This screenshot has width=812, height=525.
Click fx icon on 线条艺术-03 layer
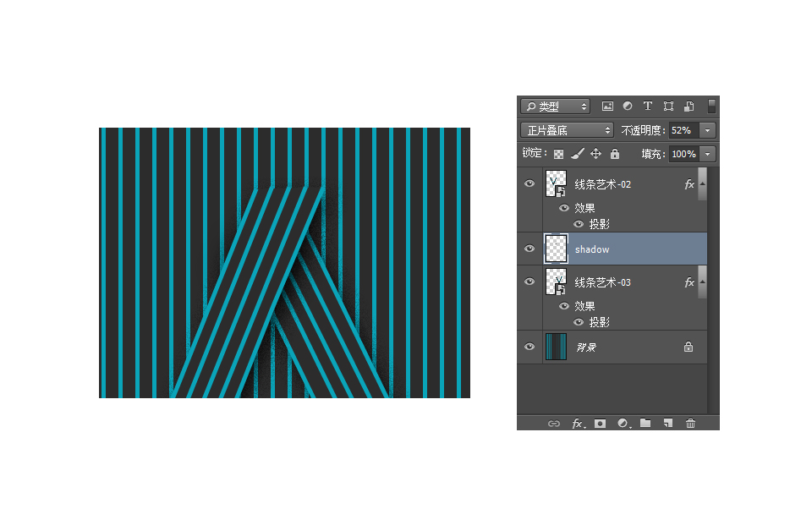tap(689, 282)
